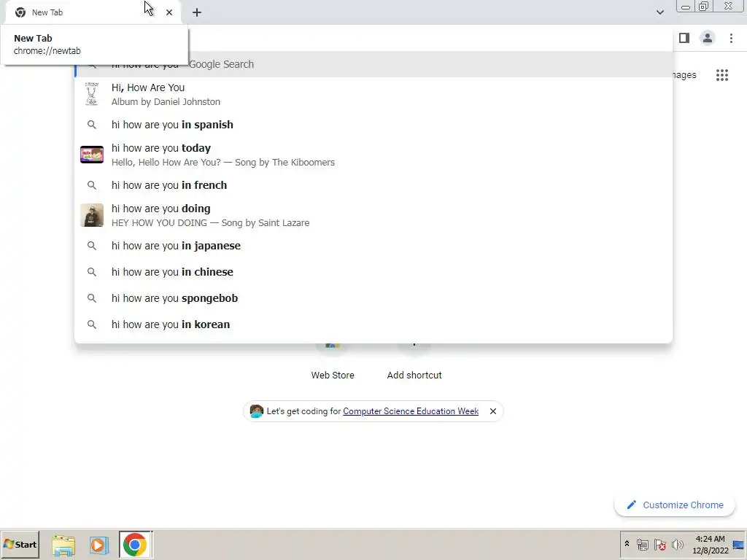Dismiss the coding promo with X
The image size is (747, 560).
coord(493,411)
